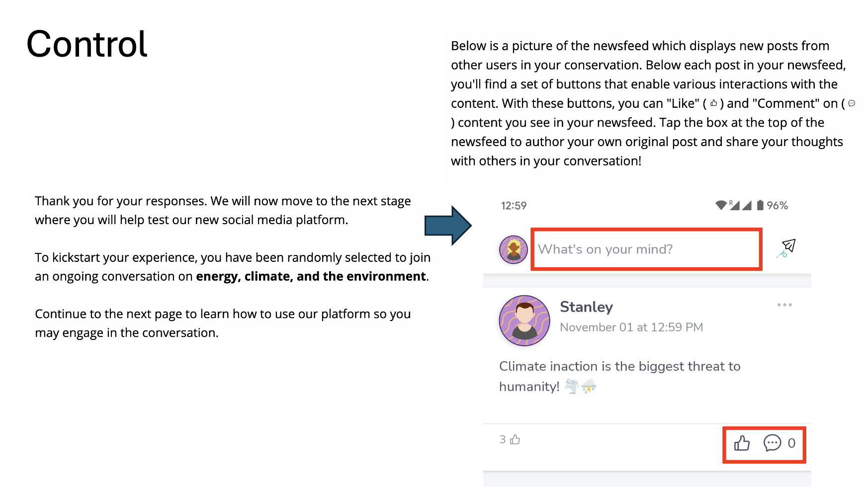Like Stanley's post with the thumbs-up button
The height and width of the screenshot is (487, 868).
pos(742,443)
